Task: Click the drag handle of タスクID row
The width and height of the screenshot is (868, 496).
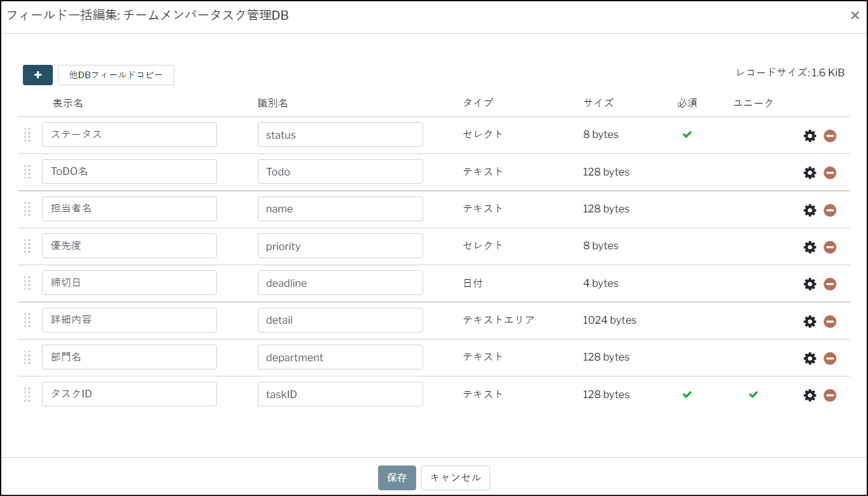Action: click(27, 394)
